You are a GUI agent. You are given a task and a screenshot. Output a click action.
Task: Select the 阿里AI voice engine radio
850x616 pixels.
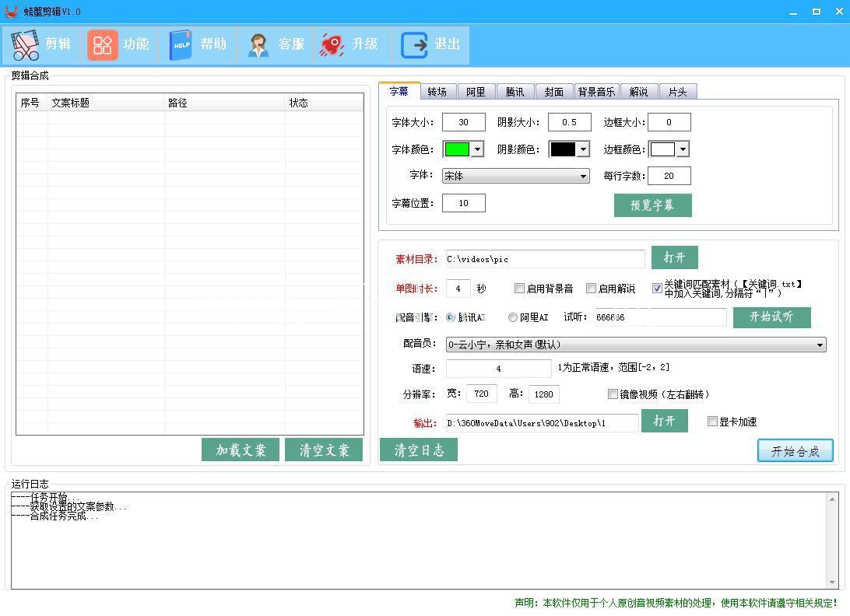[513, 317]
